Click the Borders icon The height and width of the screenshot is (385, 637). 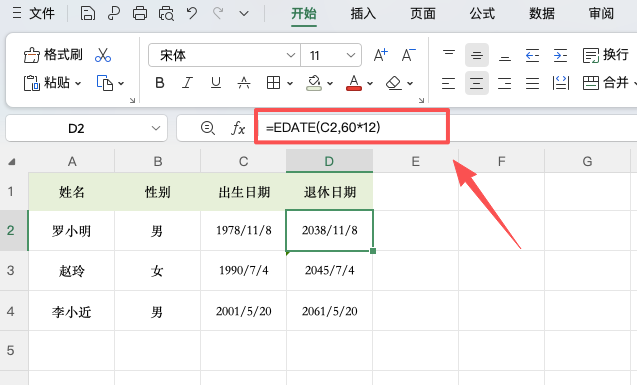(x=273, y=83)
